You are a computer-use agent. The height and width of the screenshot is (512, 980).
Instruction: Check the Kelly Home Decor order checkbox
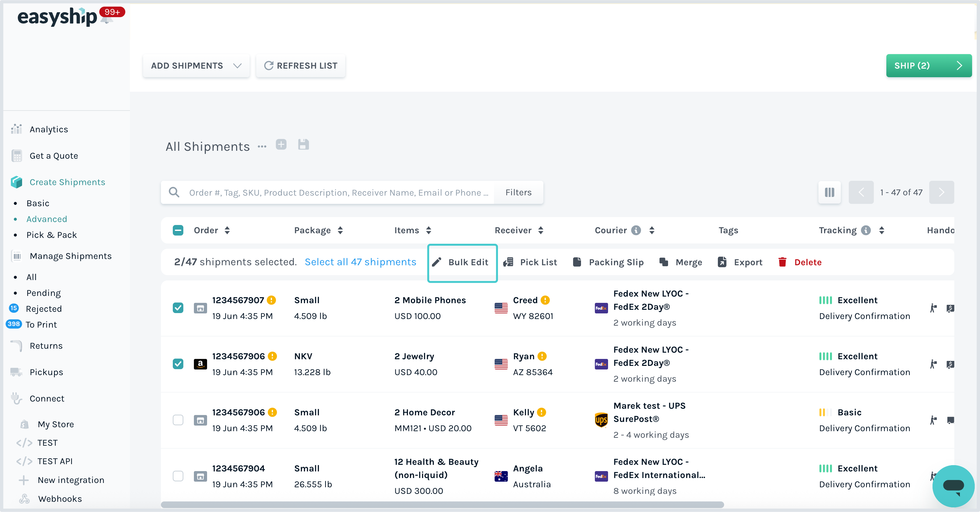coord(178,420)
